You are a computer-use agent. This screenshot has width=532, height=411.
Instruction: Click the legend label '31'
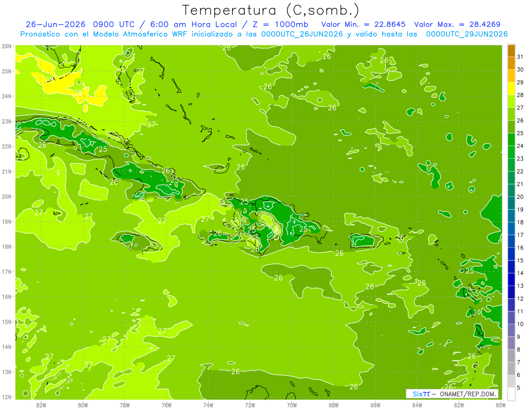click(x=520, y=57)
